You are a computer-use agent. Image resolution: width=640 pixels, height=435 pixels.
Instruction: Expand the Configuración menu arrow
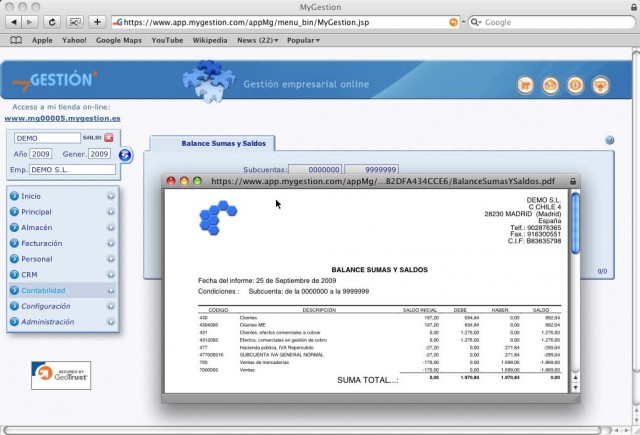(x=111, y=306)
